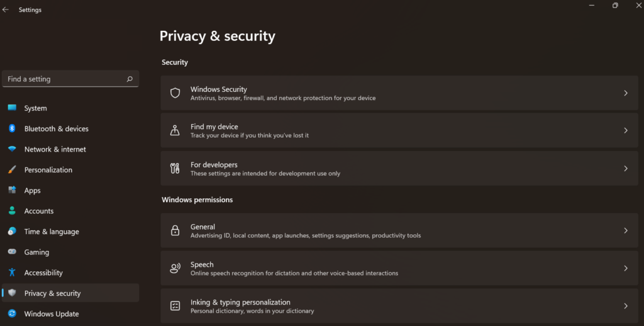The image size is (644, 326).
Task: Click the Windows Security shield icon
Action: coord(175,93)
